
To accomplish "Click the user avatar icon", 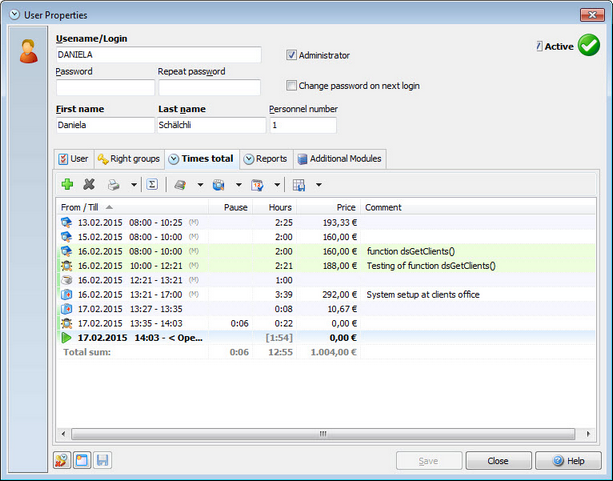I will coord(29,51).
